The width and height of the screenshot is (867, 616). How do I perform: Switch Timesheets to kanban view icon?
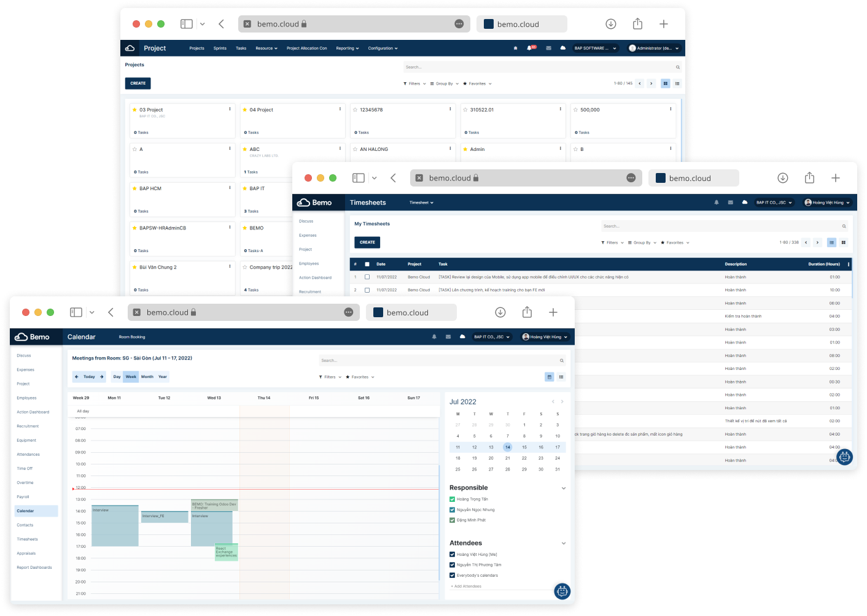(x=844, y=242)
